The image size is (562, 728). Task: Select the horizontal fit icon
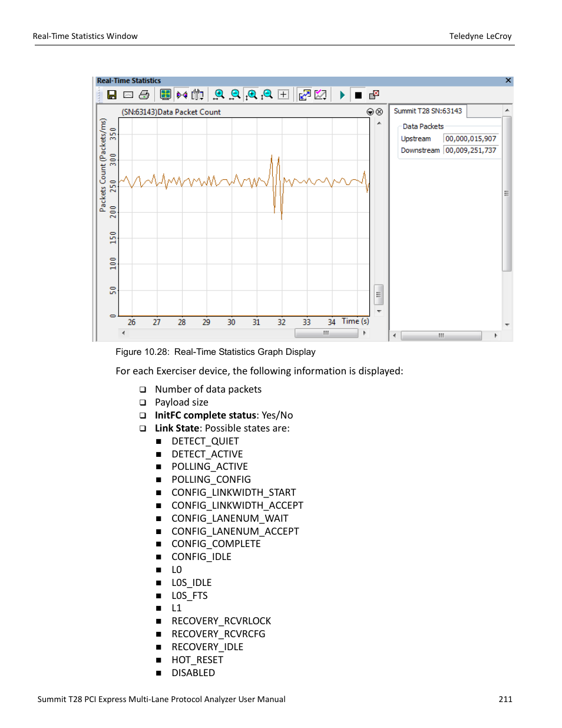tap(181, 94)
